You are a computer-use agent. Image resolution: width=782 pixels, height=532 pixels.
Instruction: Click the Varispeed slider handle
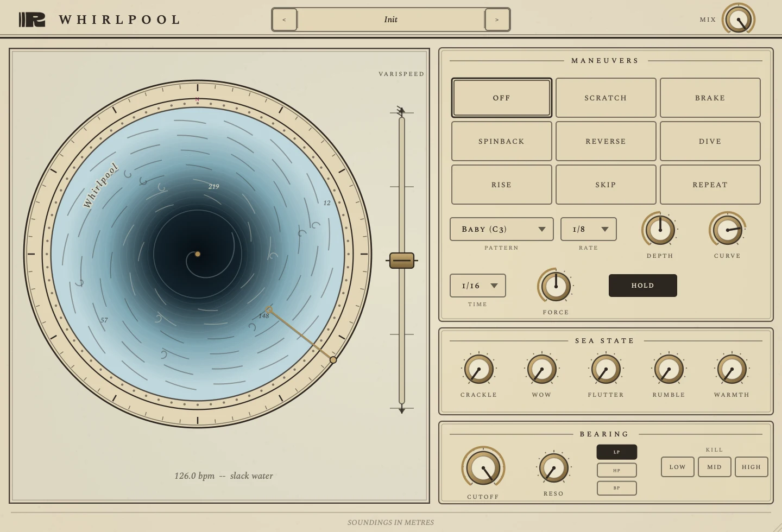(402, 261)
